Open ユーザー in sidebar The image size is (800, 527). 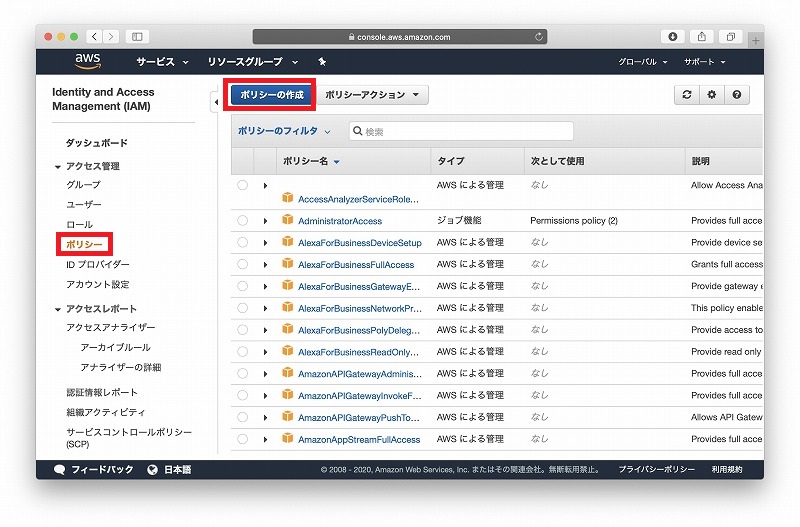[x=84, y=205]
